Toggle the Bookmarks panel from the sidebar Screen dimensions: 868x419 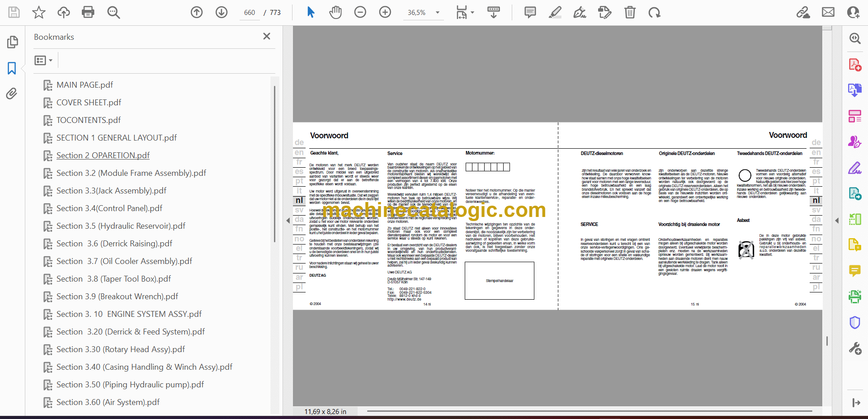[12, 68]
